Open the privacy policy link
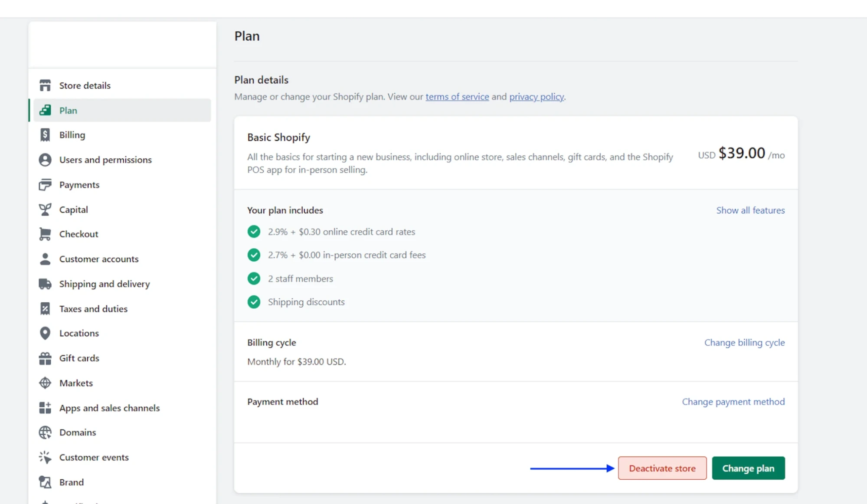 [537, 97]
